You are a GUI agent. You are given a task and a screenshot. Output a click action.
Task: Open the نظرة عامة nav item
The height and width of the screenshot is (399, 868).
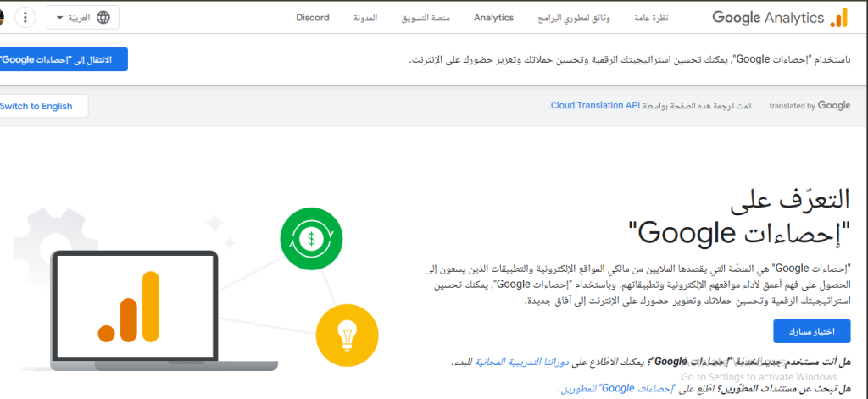(652, 18)
